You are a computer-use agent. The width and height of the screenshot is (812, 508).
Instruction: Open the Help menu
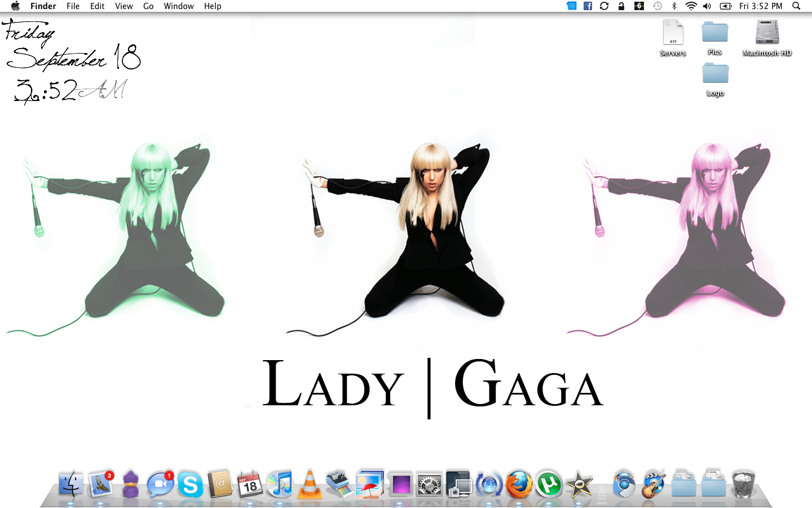[213, 6]
